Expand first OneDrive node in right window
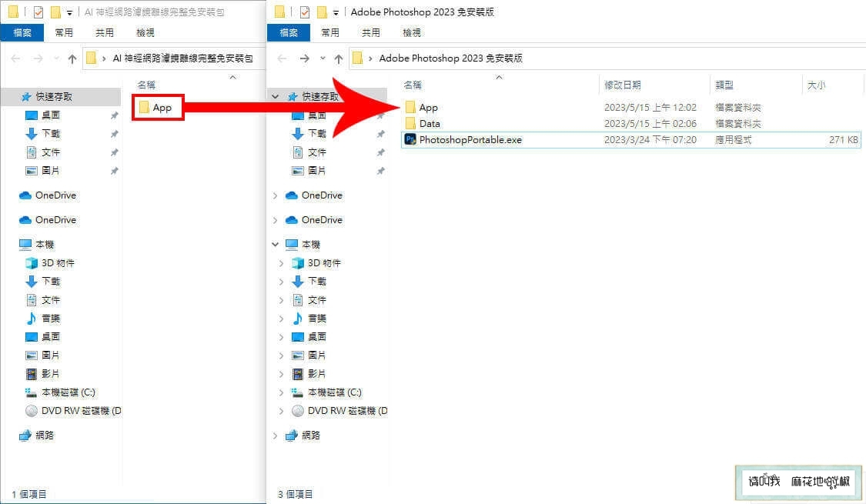 [275, 195]
